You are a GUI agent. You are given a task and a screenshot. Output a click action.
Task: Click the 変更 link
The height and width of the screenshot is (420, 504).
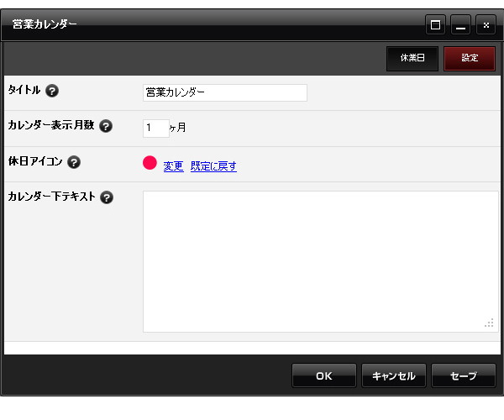(174, 166)
